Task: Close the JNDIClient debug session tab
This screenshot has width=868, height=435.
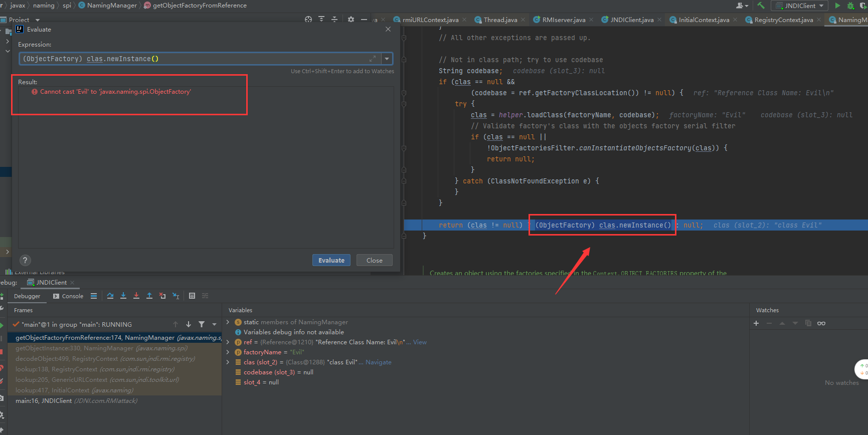Action: tap(72, 283)
